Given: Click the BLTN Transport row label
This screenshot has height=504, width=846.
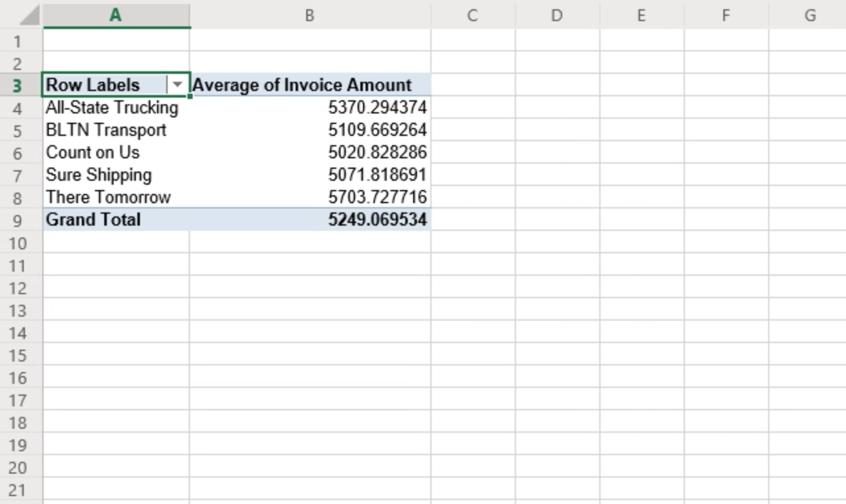Looking at the screenshot, I should click(106, 130).
